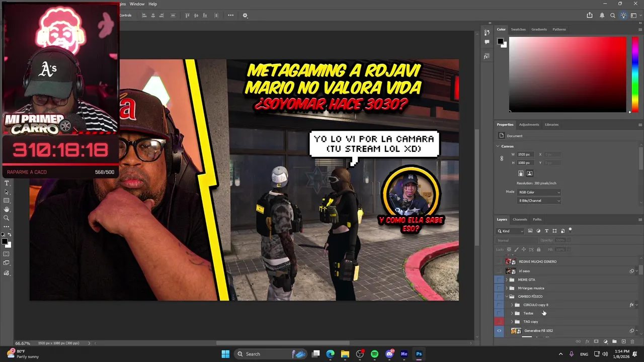Select the Path Selection arrow tool
Viewport: 644px width, 362px height.
click(7, 192)
